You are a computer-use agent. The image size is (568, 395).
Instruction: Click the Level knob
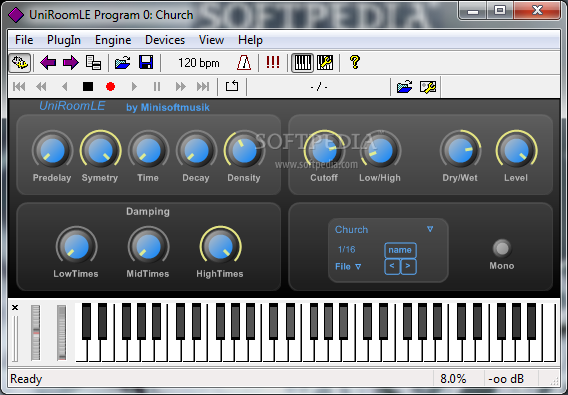[x=517, y=150]
